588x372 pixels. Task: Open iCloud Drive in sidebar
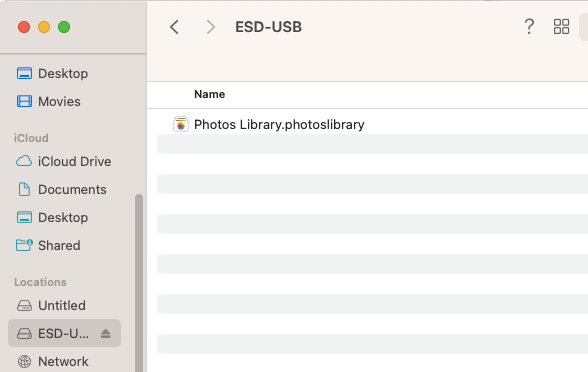(x=64, y=161)
